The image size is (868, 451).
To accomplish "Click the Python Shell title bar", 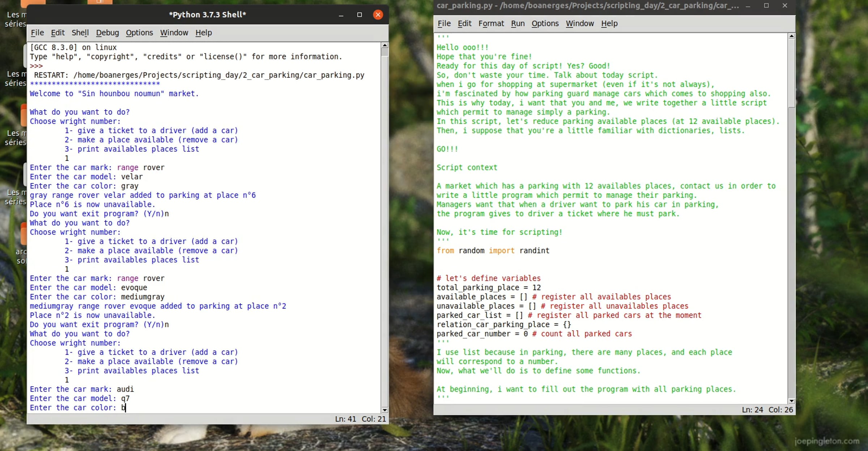I will (207, 14).
